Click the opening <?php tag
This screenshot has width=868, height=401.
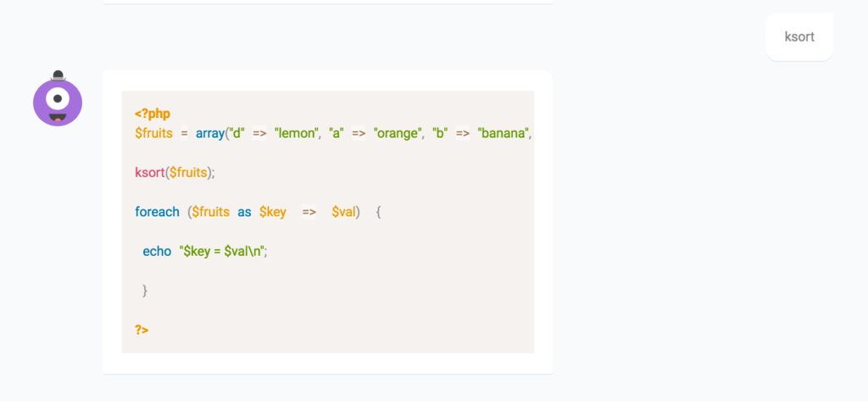click(153, 114)
